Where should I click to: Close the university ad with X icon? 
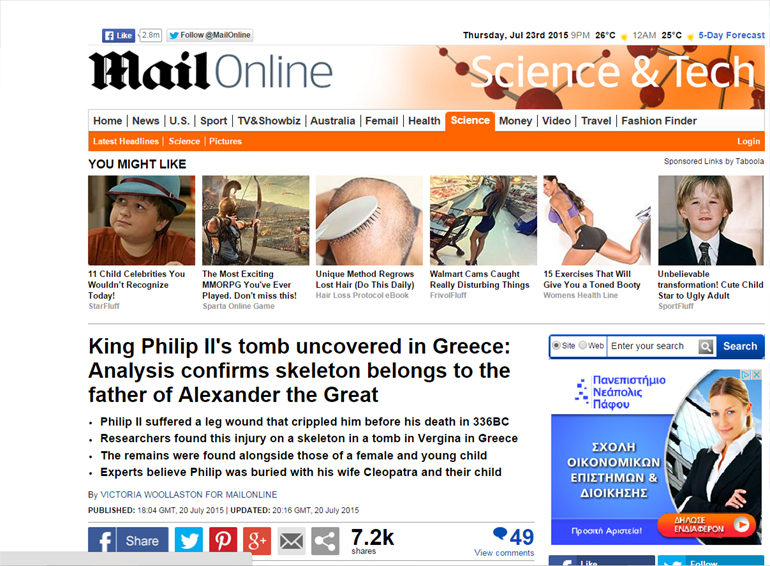[x=757, y=375]
